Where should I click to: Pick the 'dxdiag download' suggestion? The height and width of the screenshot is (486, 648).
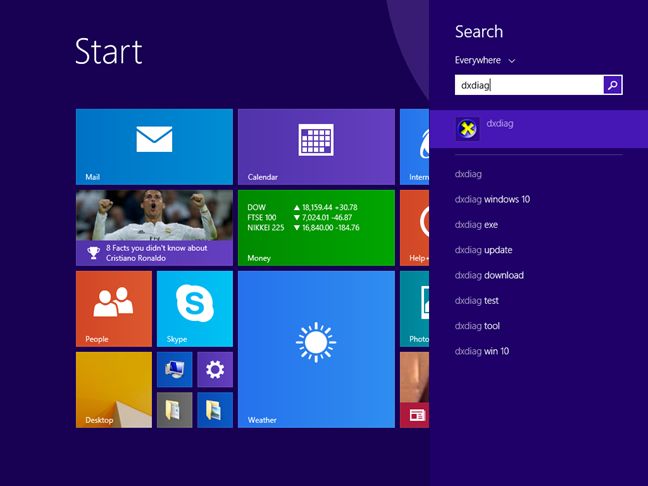point(489,275)
